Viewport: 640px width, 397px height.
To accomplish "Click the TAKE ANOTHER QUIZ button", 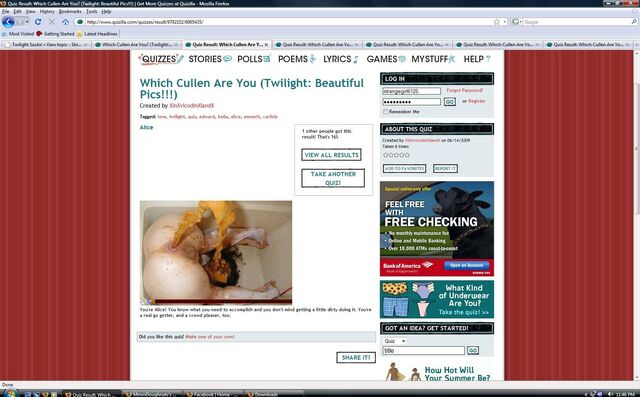I will 333,178.
